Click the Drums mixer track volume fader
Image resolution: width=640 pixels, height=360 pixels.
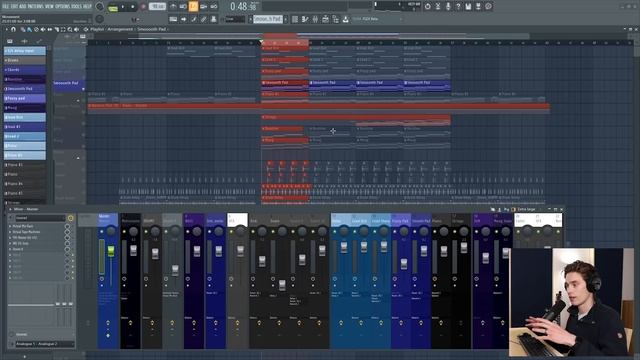click(x=155, y=254)
